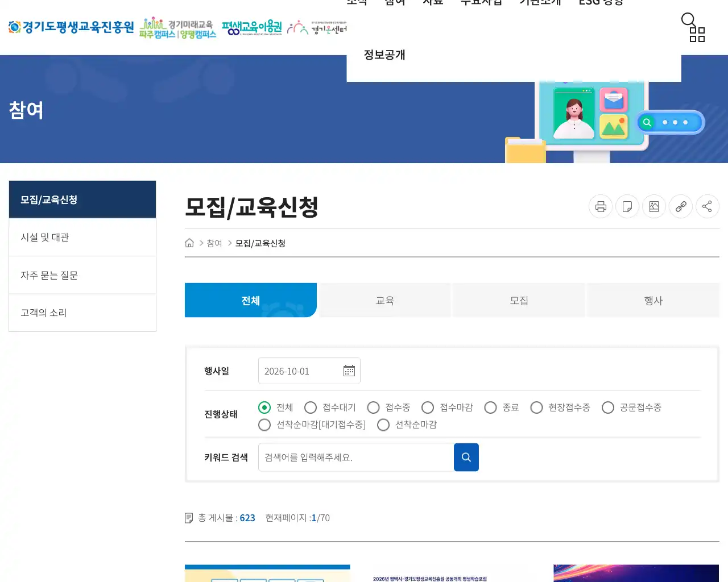The width and height of the screenshot is (728, 582).
Task: Click the note page icon beside print
Action: [x=627, y=206]
